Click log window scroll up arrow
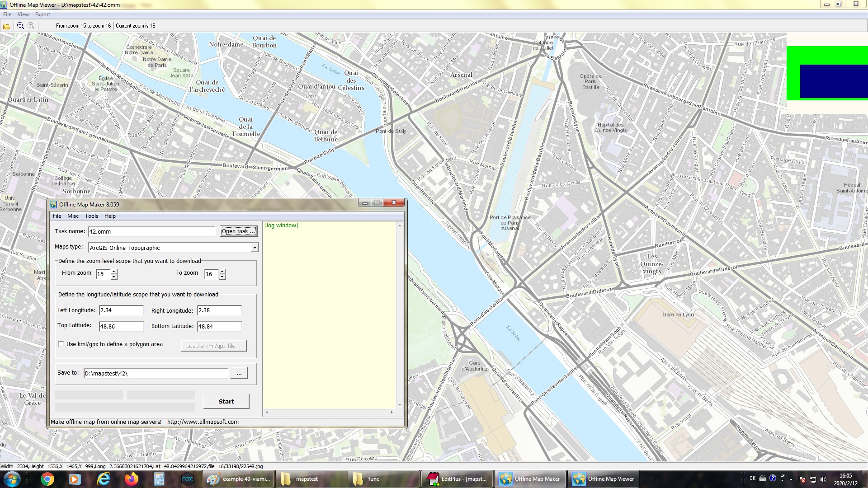This screenshot has width=868, height=488. coord(400,225)
